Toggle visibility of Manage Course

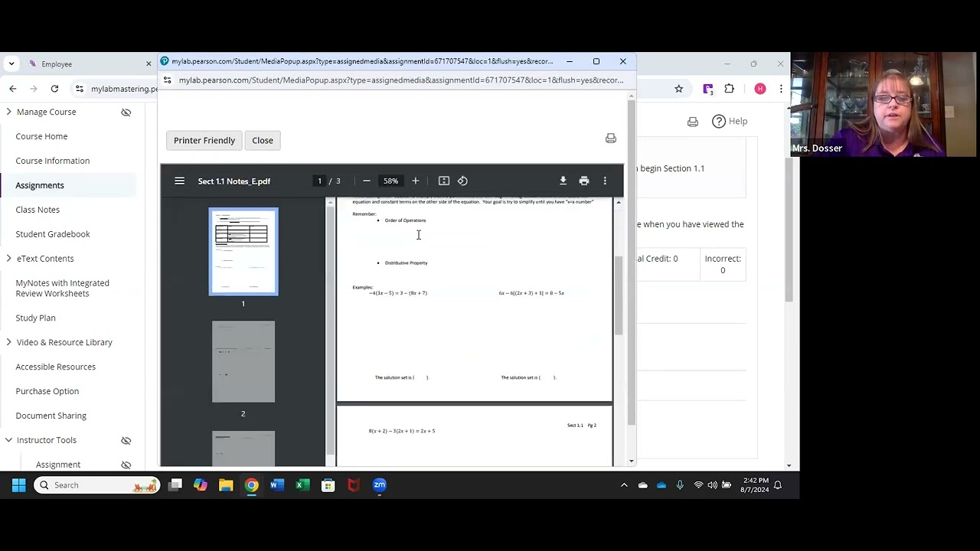coord(126,112)
